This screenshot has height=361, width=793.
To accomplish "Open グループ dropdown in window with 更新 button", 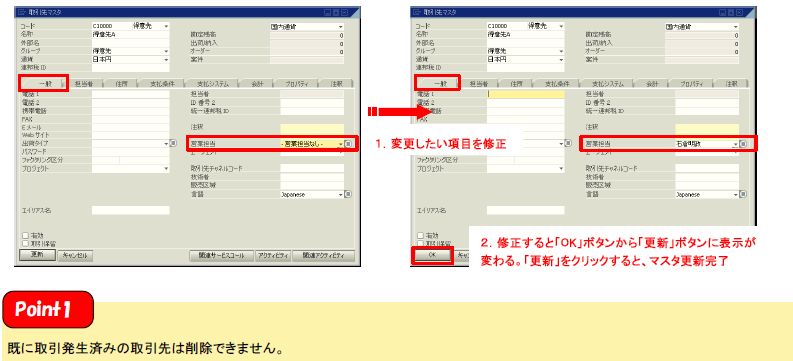I will pos(166,51).
